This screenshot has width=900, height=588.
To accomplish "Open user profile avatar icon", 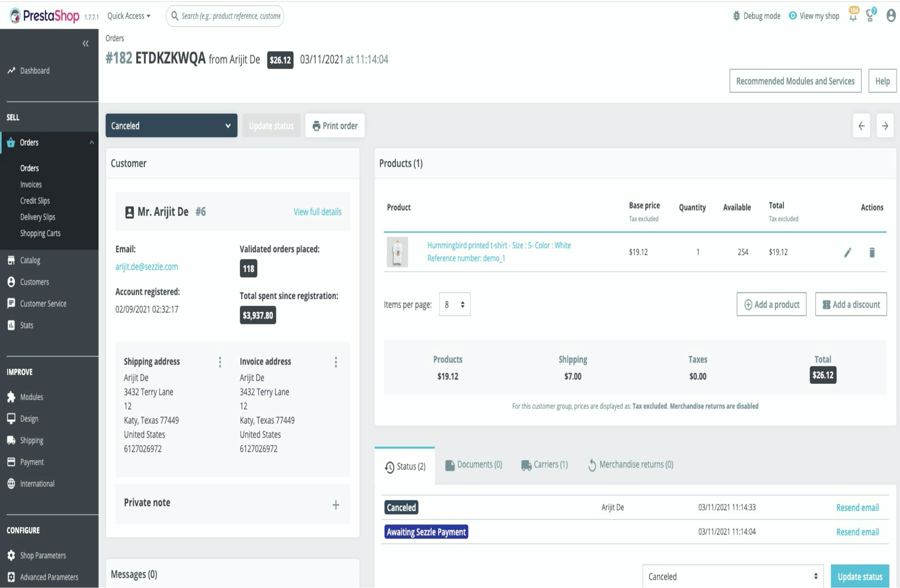I will [x=891, y=15].
